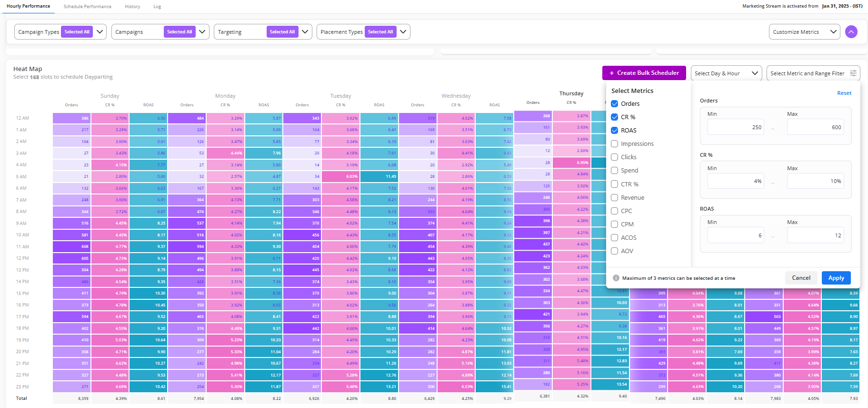The height and width of the screenshot is (408, 868).
Task: Click the Orders Min input field
Action: point(735,127)
